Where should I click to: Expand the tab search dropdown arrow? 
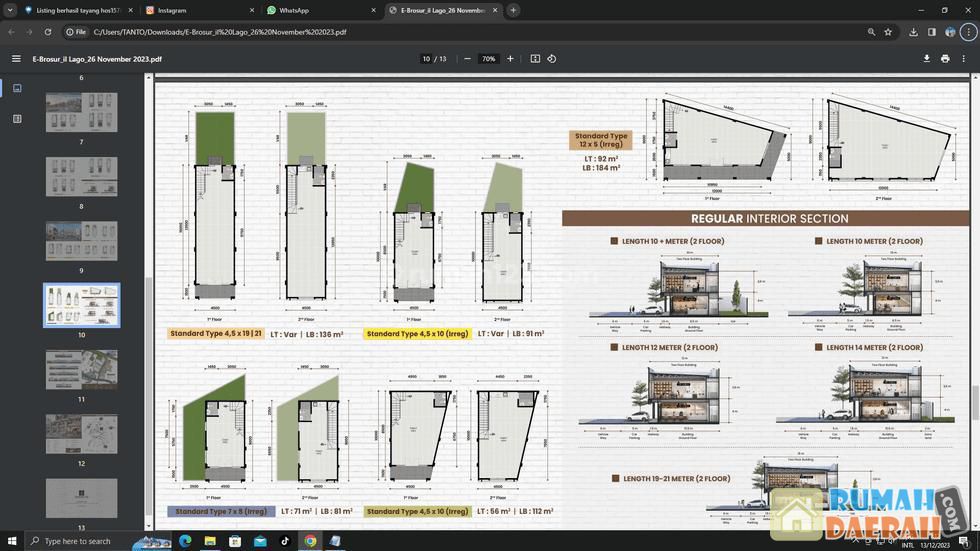11,10
